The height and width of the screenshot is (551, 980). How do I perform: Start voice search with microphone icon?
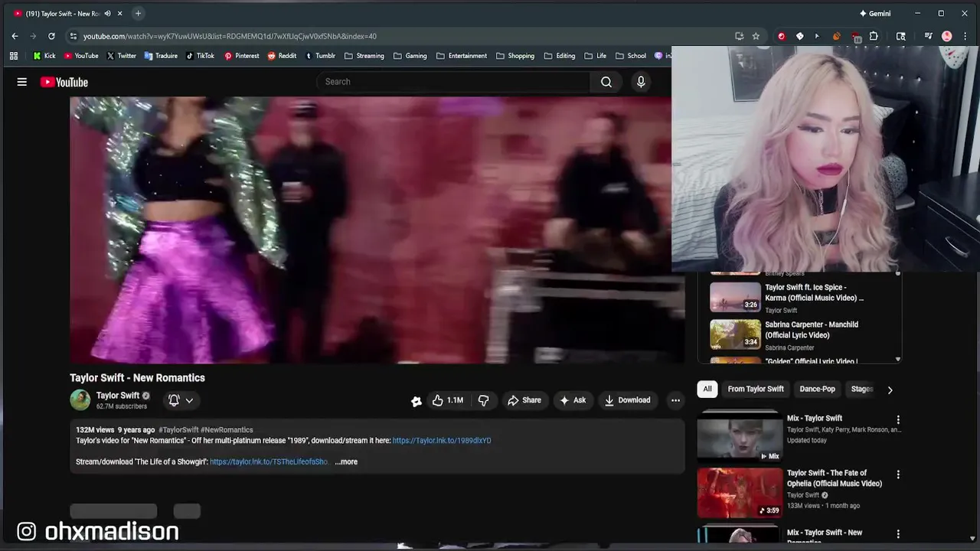641,82
